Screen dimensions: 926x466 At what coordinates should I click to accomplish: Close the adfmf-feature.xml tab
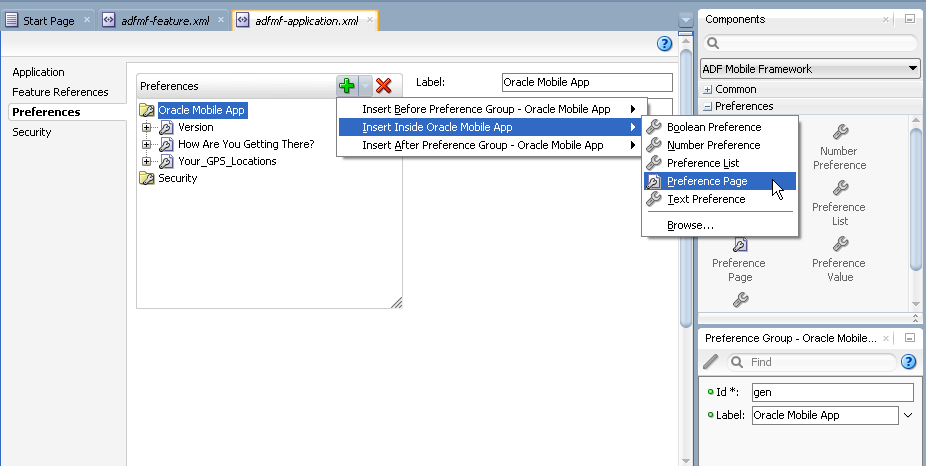(x=221, y=19)
